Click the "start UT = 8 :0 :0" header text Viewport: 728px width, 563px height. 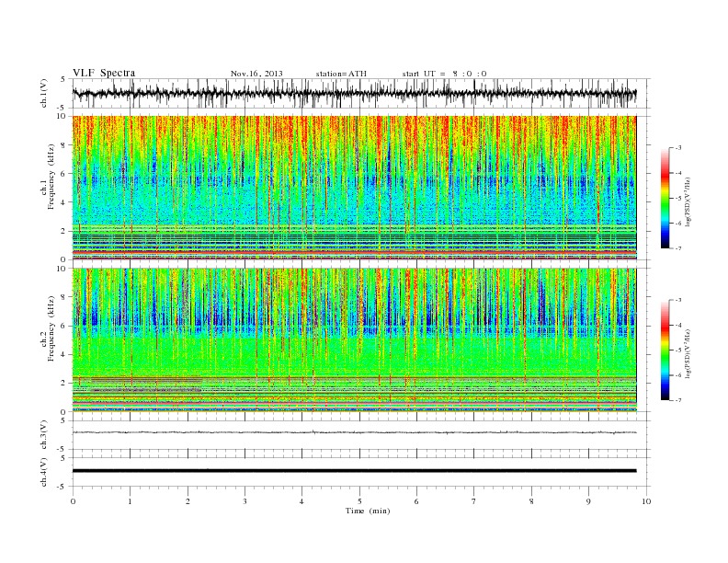click(x=444, y=74)
